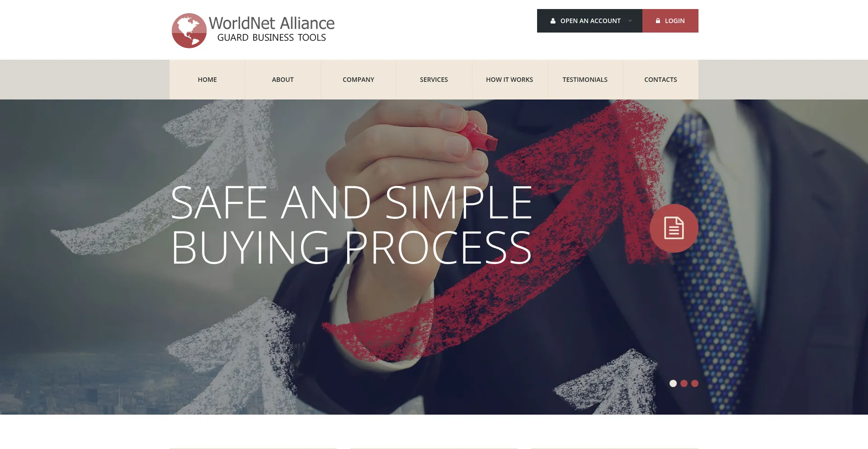Navigate to Services page

click(x=434, y=80)
